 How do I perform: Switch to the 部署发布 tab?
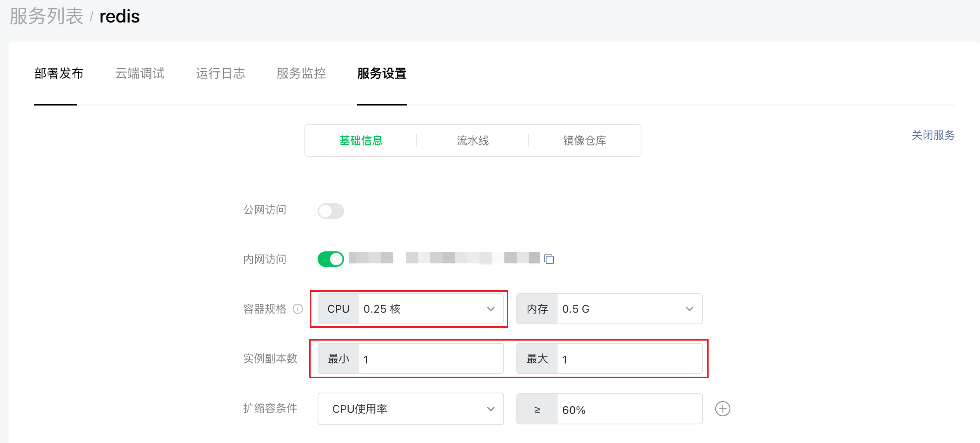coord(59,73)
